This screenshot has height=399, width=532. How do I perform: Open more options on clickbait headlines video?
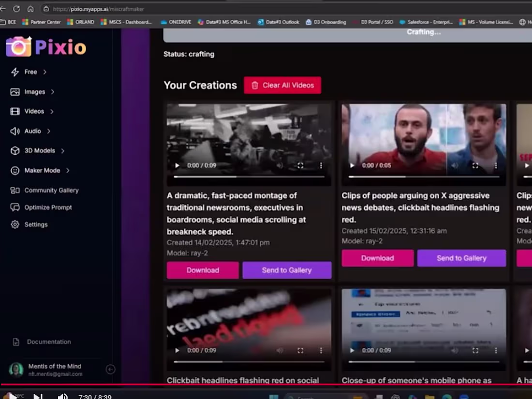321,351
